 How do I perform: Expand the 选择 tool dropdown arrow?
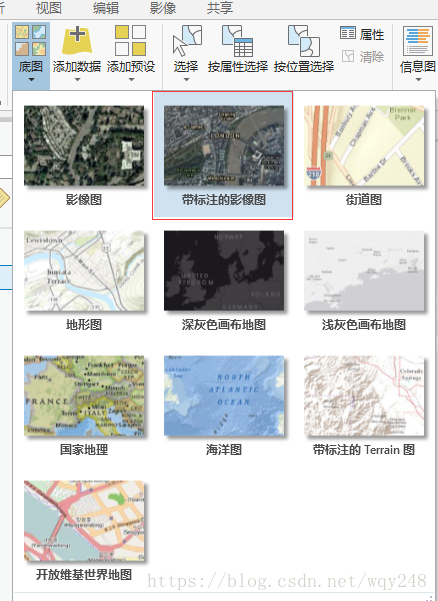point(186,80)
